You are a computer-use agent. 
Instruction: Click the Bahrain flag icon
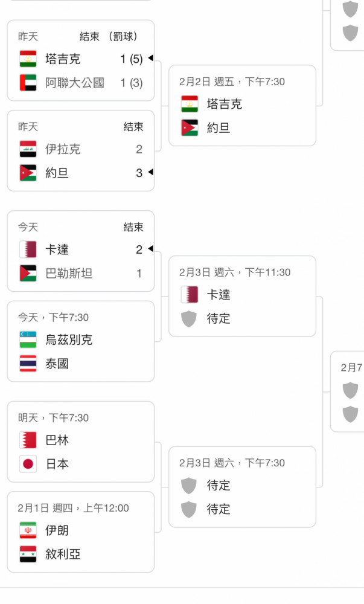[x=28, y=440]
